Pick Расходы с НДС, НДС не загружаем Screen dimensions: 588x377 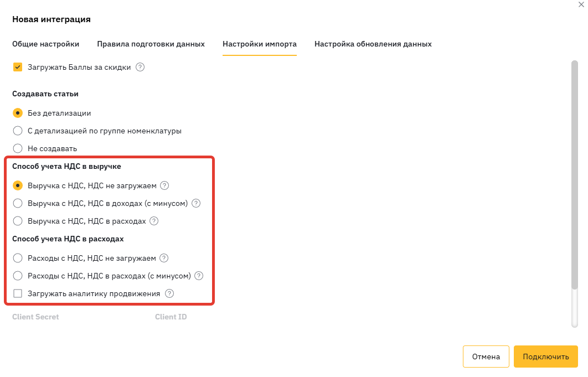point(18,258)
